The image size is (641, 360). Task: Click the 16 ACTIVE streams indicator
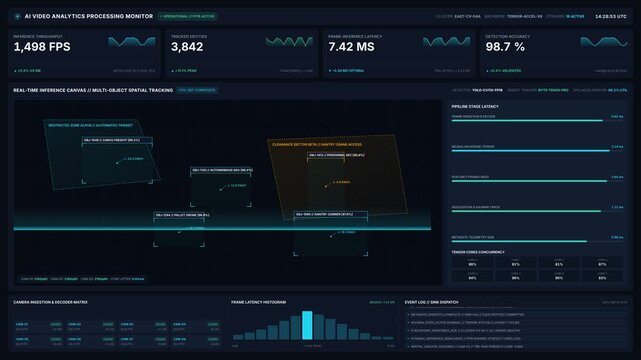point(575,16)
